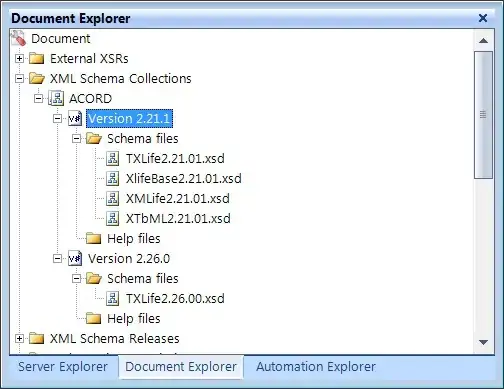The image size is (504, 389).
Task: Collapse Version 2.21.1 tree node
Action: (x=57, y=119)
